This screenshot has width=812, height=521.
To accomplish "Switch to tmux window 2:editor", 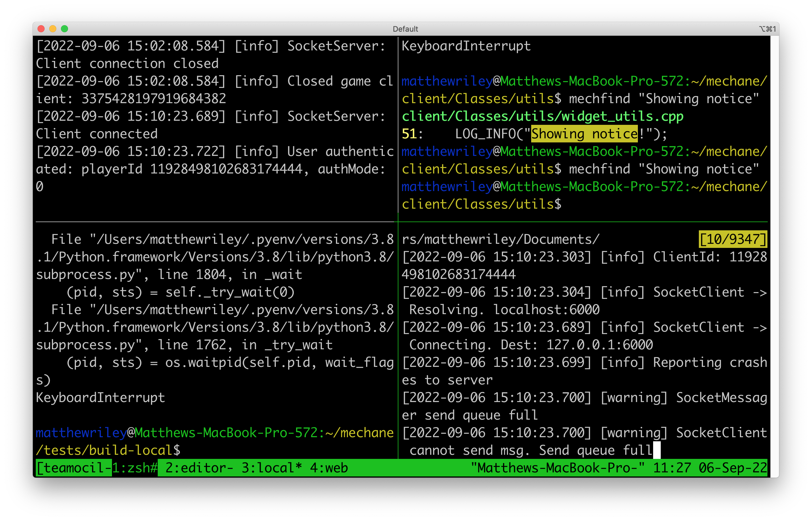I will [199, 468].
